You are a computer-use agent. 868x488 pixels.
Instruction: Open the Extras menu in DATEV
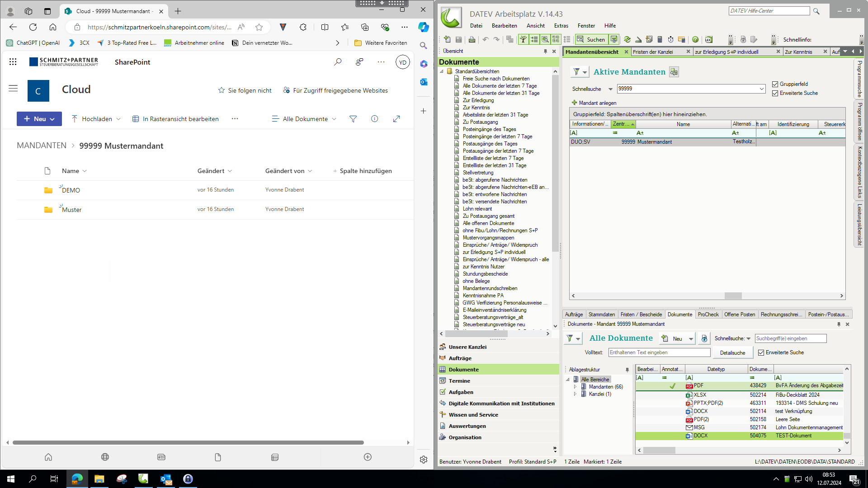point(561,26)
